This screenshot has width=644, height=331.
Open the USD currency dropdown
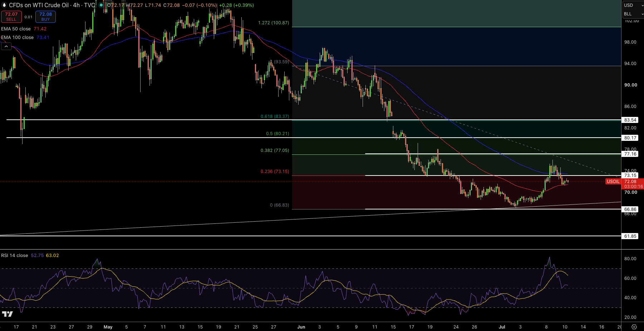pyautogui.click(x=633, y=5)
